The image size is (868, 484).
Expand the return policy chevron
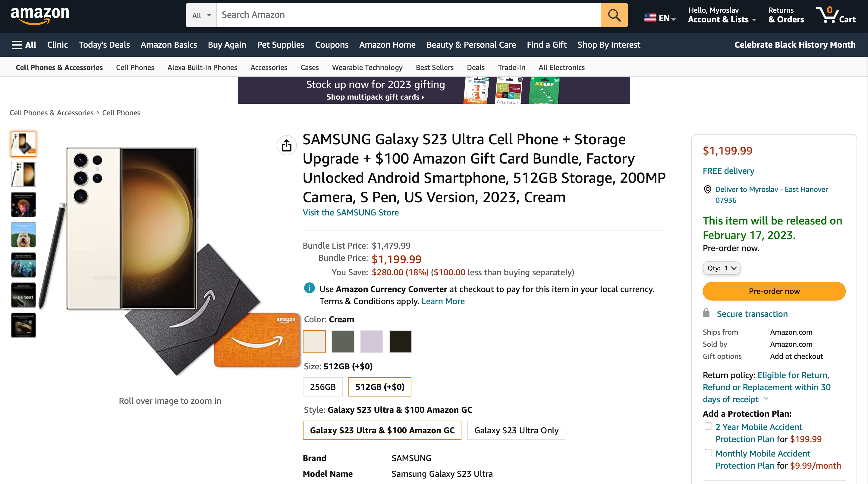[x=766, y=399]
